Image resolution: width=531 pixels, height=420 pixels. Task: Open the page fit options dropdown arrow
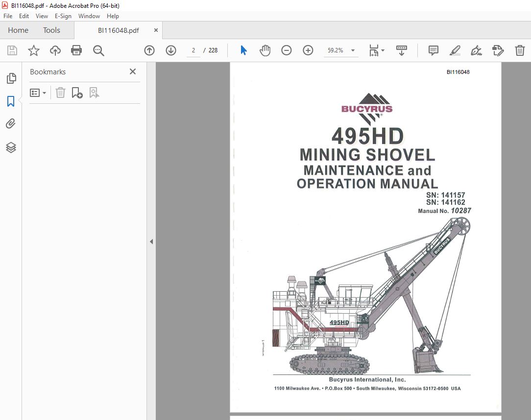pyautogui.click(x=383, y=50)
